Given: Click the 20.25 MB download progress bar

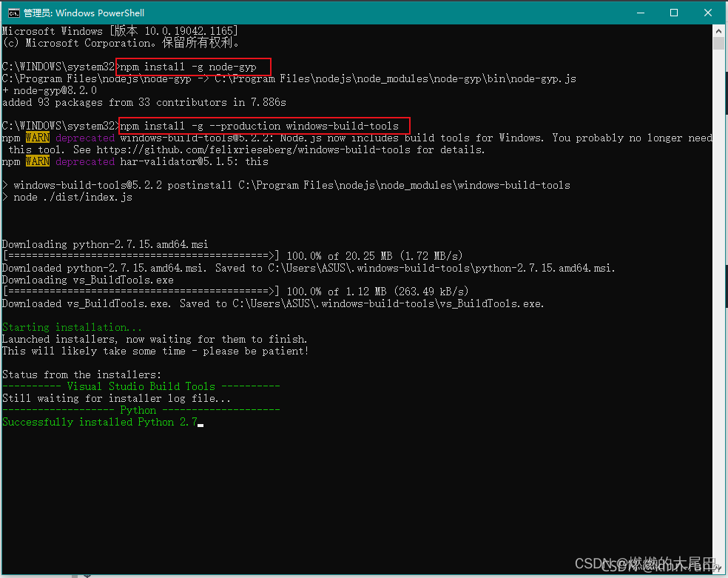Looking at the screenshot, I should [x=141, y=256].
